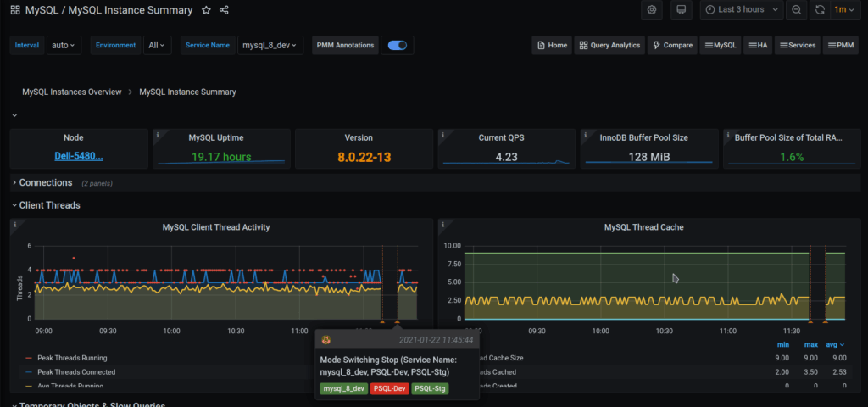Click the share dashboard icon

pos(225,10)
